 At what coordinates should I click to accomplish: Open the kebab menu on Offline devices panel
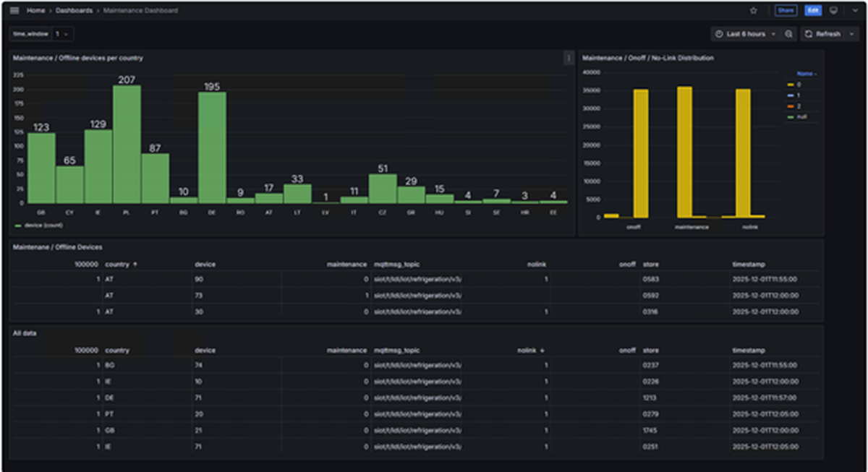click(x=569, y=59)
